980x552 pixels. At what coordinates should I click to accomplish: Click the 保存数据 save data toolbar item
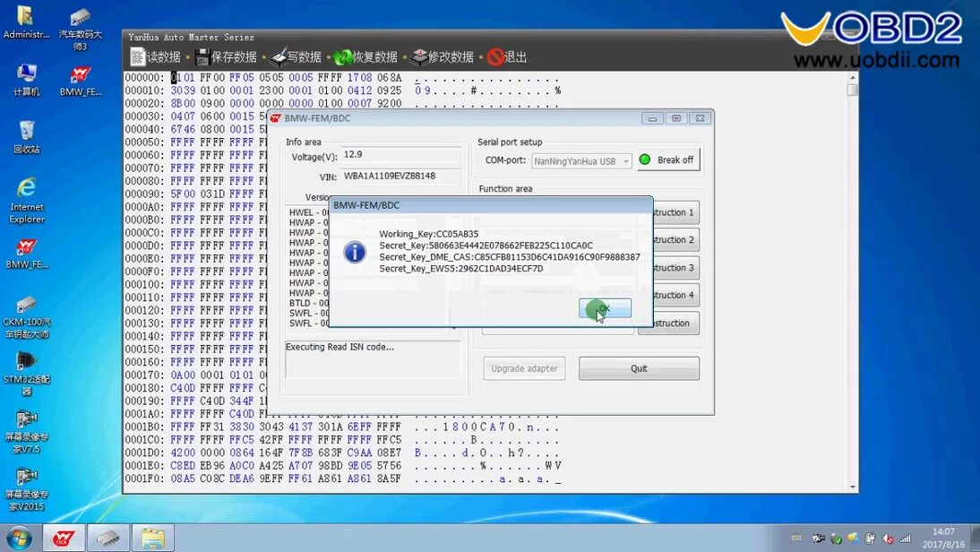[226, 56]
